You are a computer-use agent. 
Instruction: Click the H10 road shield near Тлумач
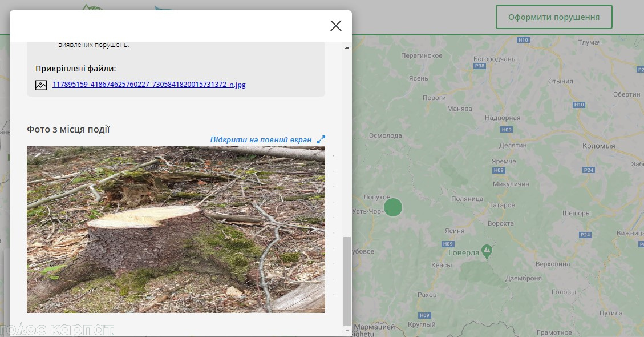523,40
